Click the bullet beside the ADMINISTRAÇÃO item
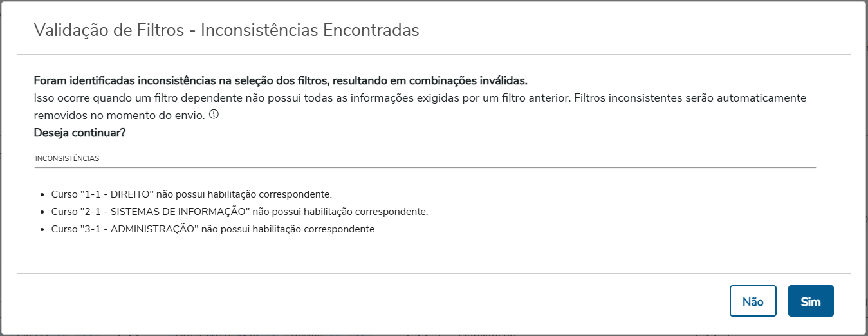Screen dimensions: 868x336 tap(43, 229)
